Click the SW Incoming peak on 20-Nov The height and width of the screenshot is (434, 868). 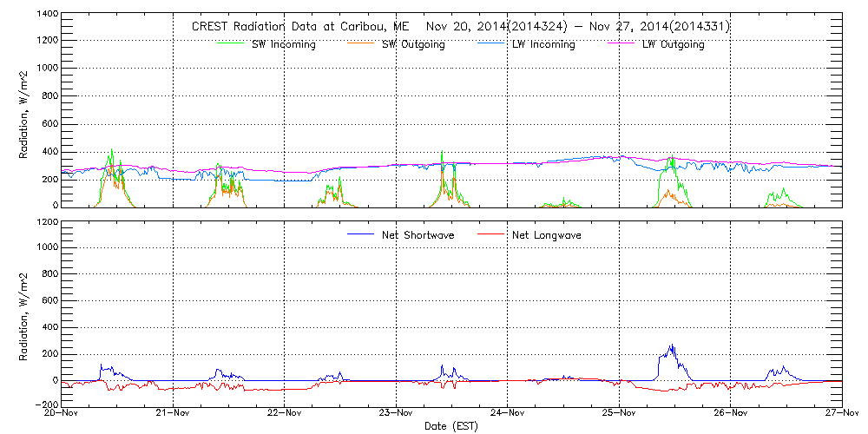(x=111, y=149)
